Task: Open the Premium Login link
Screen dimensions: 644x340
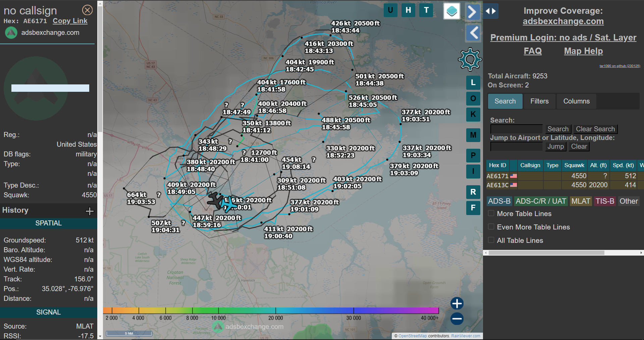Action: [563, 38]
